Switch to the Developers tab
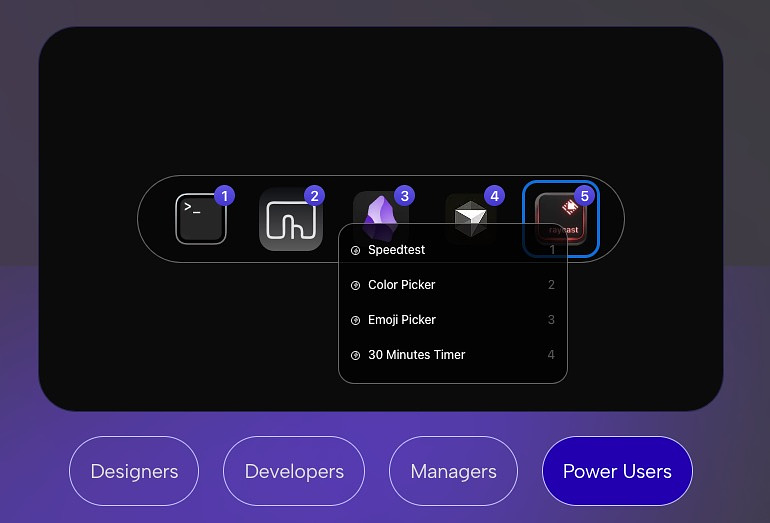The width and height of the screenshot is (770, 523). 294,471
